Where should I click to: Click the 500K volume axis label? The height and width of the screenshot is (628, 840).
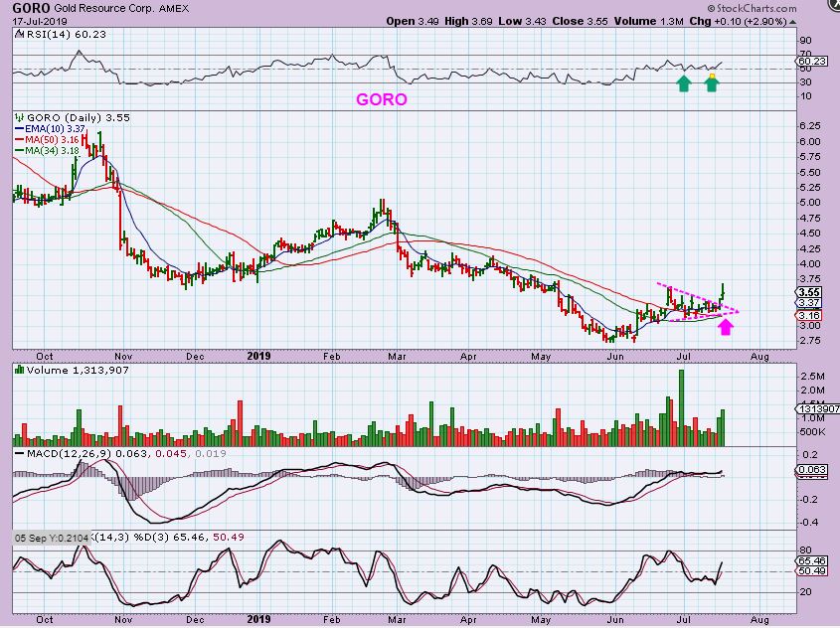(x=813, y=432)
